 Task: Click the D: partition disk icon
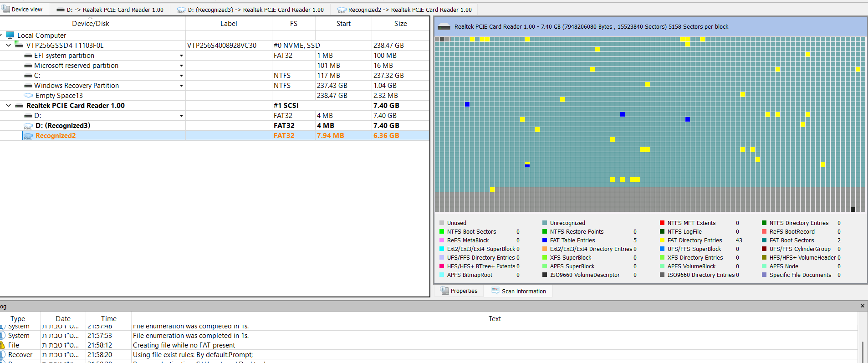pos(28,116)
